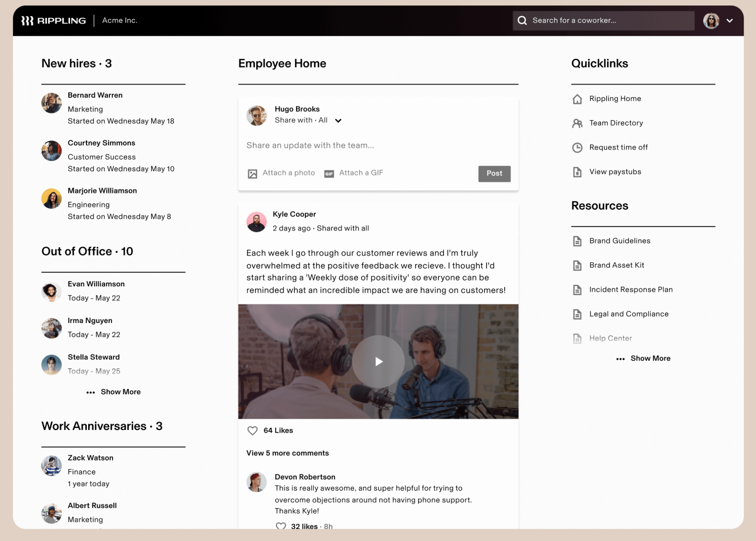
Task: Open Rippling Home via house icon
Action: click(577, 99)
